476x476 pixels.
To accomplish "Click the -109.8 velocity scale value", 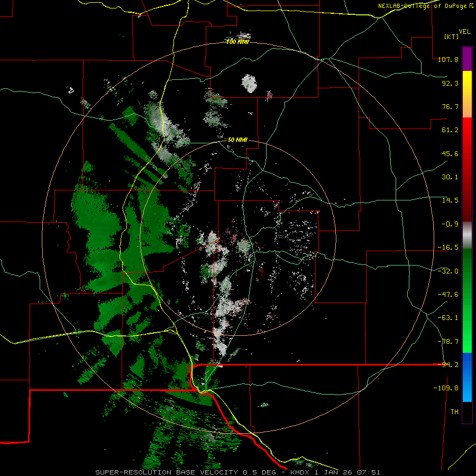I will 446,388.
